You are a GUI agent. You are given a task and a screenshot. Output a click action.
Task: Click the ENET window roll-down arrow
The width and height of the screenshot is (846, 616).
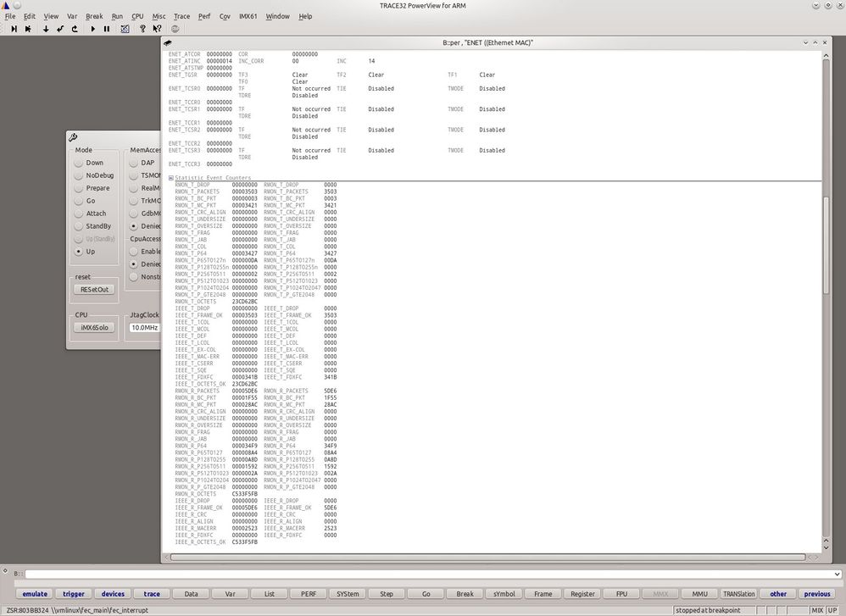pyautogui.click(x=805, y=42)
